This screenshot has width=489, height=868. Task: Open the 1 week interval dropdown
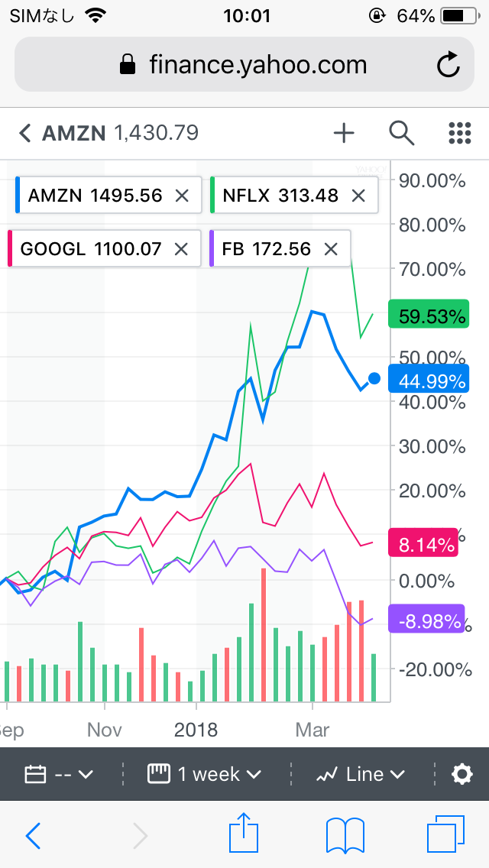pos(205,774)
